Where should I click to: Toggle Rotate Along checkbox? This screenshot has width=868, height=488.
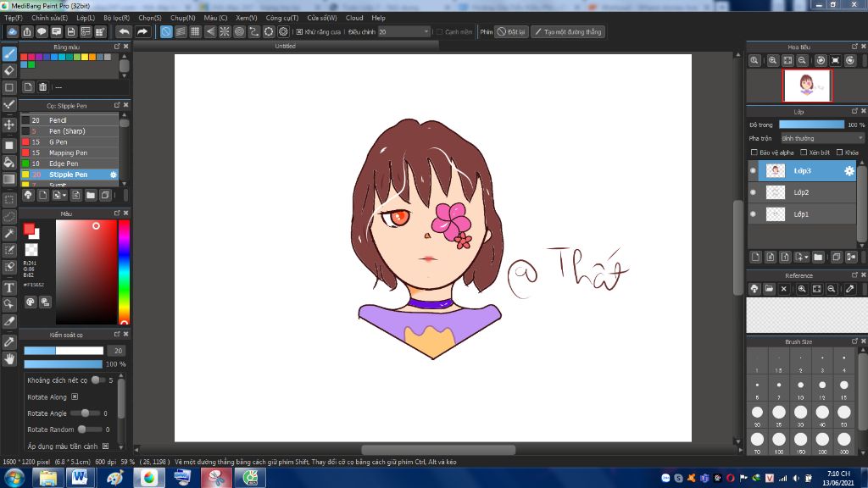[75, 396]
